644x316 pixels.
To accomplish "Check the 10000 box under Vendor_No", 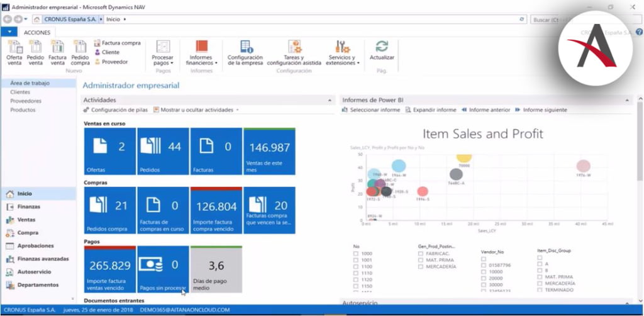I will [x=484, y=271].
